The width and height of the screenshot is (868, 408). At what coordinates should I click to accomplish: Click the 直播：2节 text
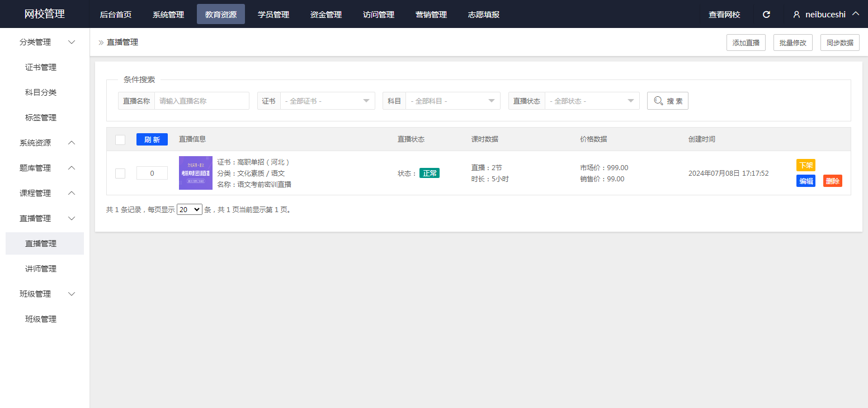(x=487, y=167)
